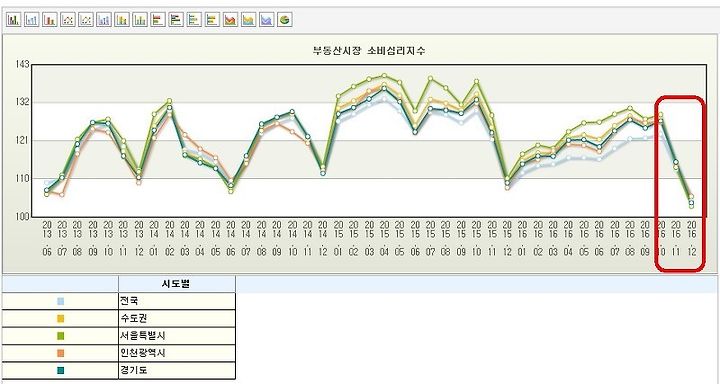
Task: Click the 2016 08 x-axis label
Action: [630, 239]
